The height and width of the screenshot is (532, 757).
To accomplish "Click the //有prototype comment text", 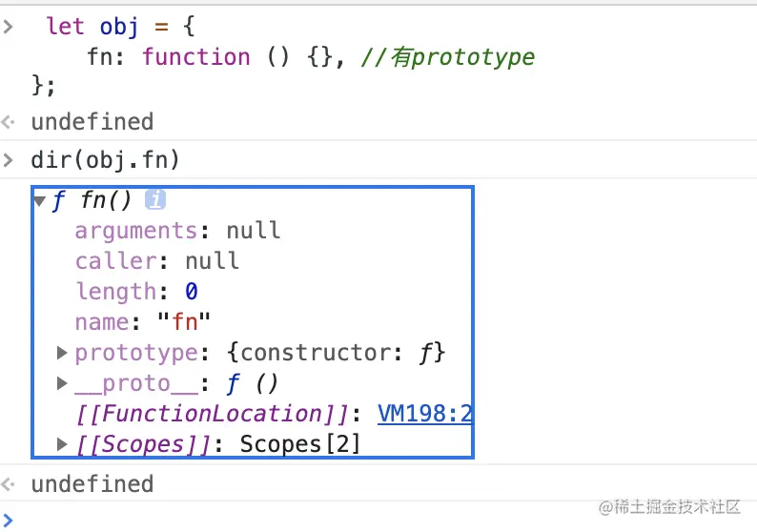I will coord(447,57).
